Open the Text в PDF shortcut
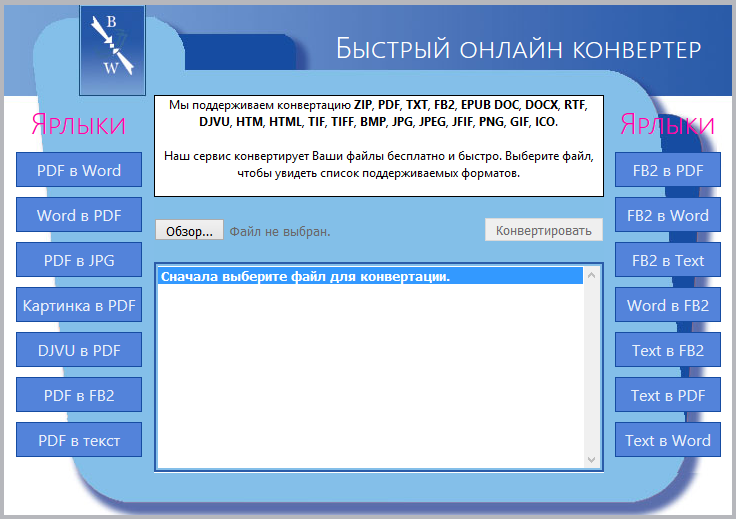Viewport: 736px width, 519px height. click(668, 395)
